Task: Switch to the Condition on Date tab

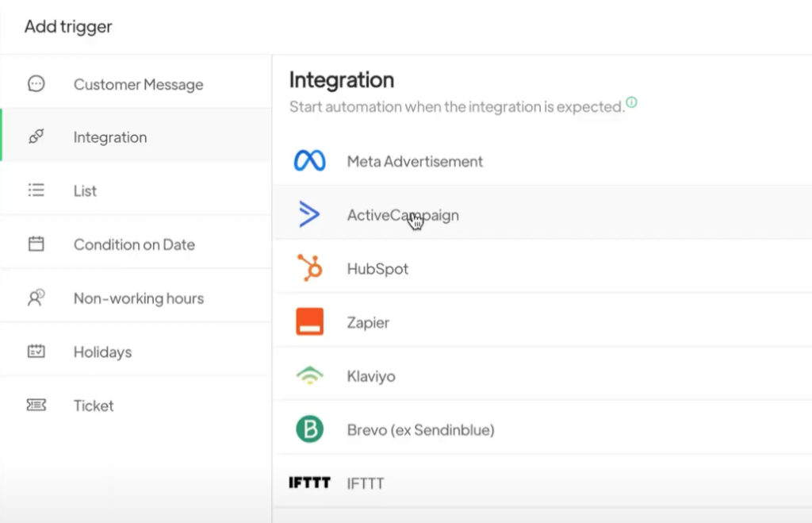Action: (134, 244)
